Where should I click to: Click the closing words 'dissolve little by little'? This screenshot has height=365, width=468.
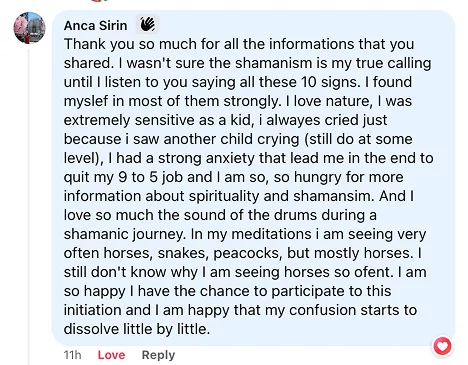137,329
